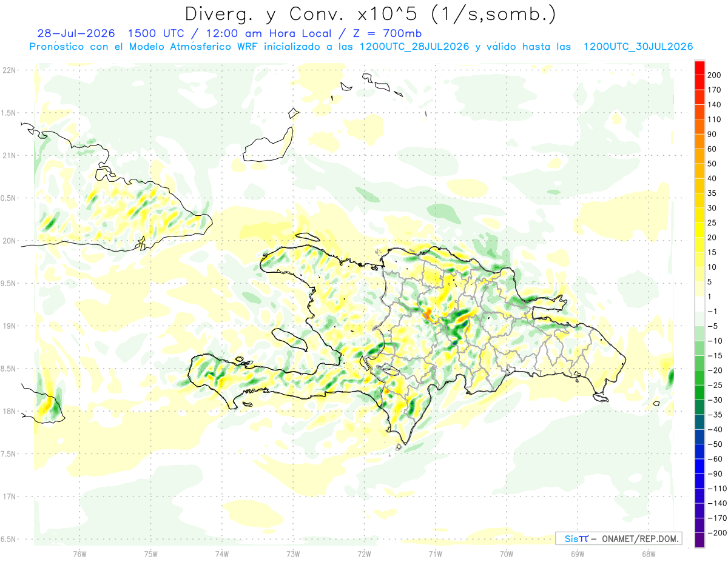The width and height of the screenshot is (728, 562).
Task: Click the '73W' longitude label
Action: (293, 553)
